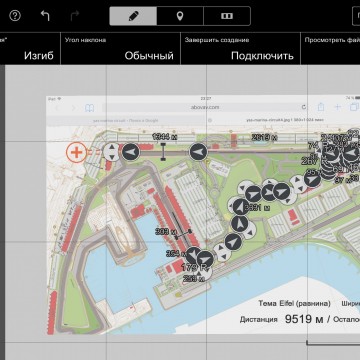Click the redo arrow icon
The height and width of the screenshot is (360, 360).
click(75, 16)
